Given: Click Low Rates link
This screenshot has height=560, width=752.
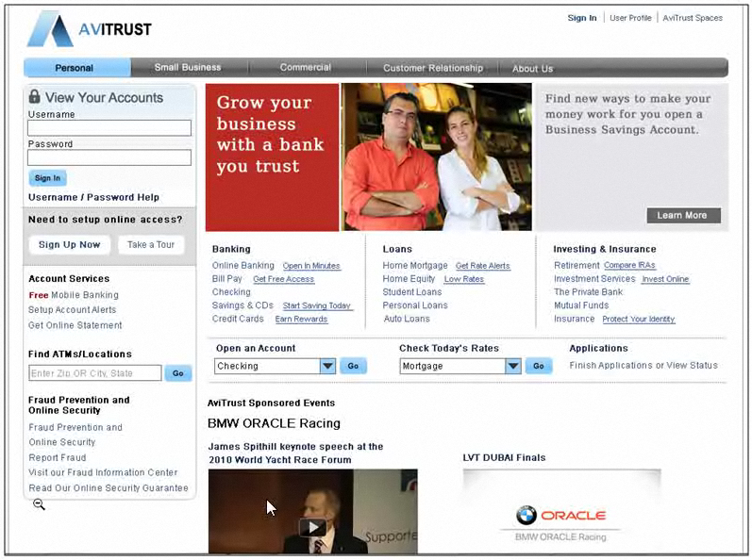Looking at the screenshot, I should coord(464,279).
